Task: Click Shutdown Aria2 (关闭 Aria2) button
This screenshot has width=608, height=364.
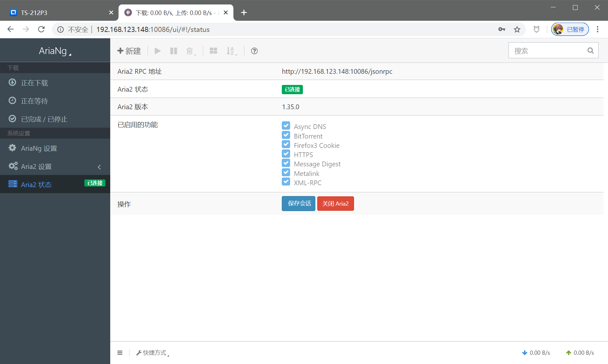Action: coord(335,203)
